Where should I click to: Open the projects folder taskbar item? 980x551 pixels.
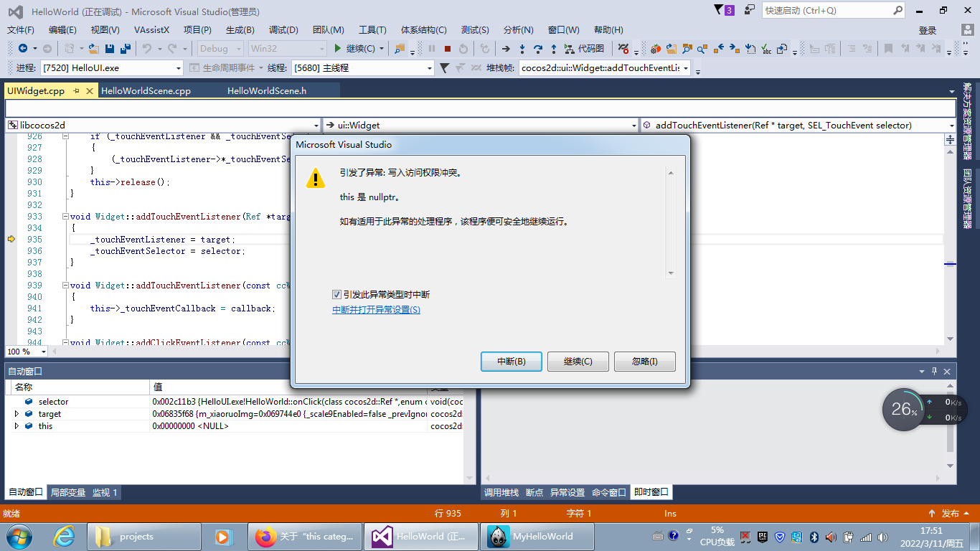144,536
